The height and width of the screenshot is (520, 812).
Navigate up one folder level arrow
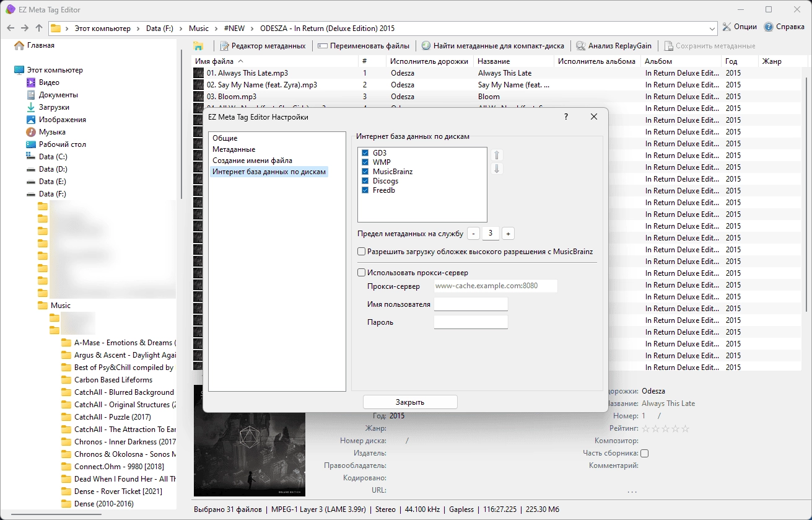(39, 28)
